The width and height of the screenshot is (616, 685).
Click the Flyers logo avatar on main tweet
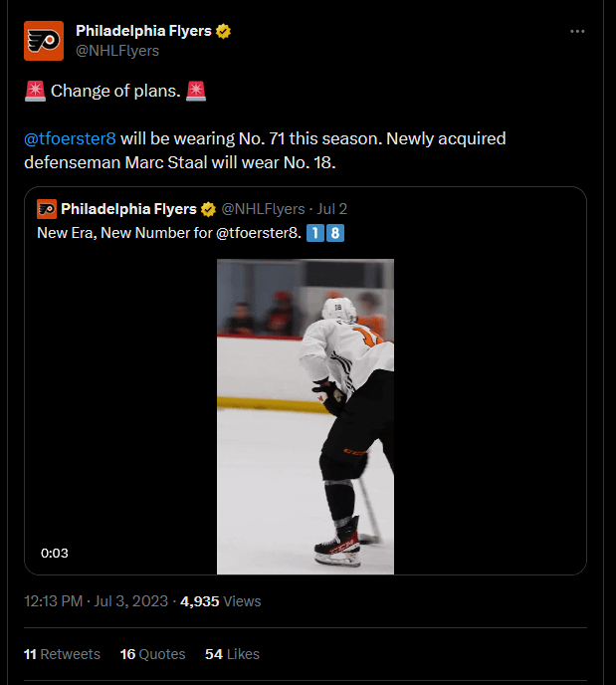tap(44, 40)
